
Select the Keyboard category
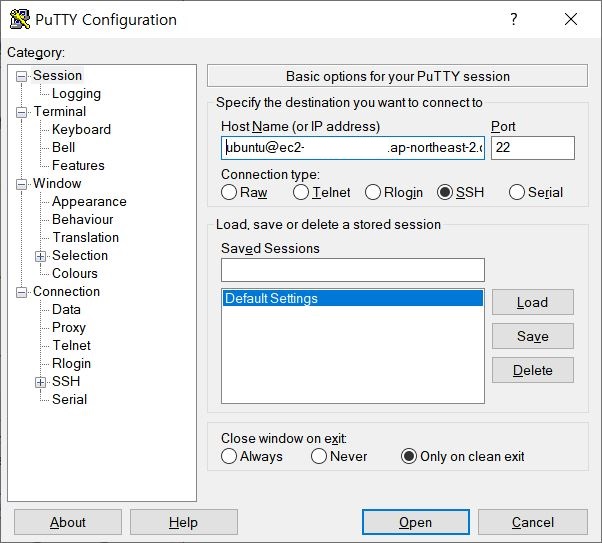coord(81,130)
